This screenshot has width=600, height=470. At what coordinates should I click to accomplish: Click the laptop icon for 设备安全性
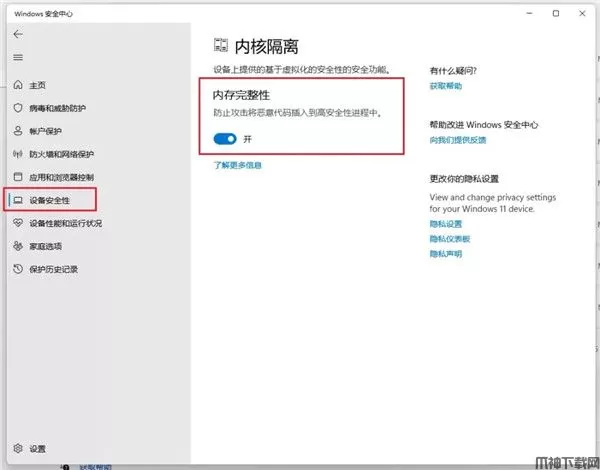18,200
